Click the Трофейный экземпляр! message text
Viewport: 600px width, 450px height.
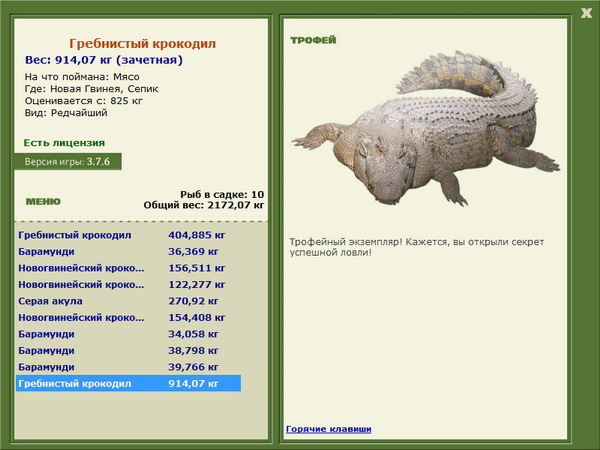click(x=416, y=247)
